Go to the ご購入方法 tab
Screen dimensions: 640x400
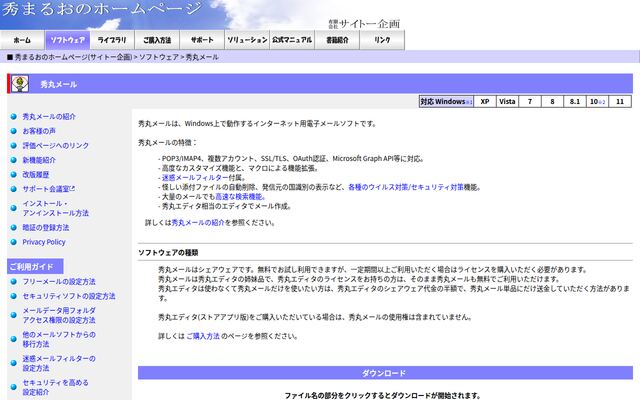click(157, 40)
